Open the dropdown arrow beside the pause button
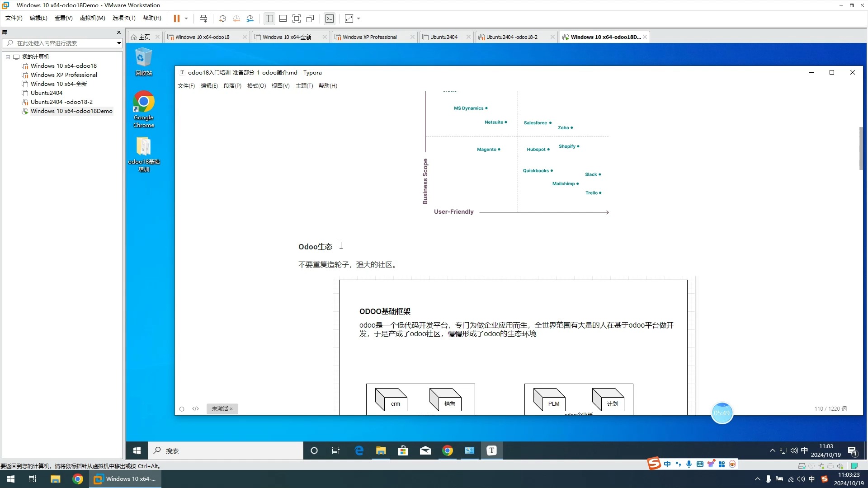868x488 pixels. tap(186, 19)
